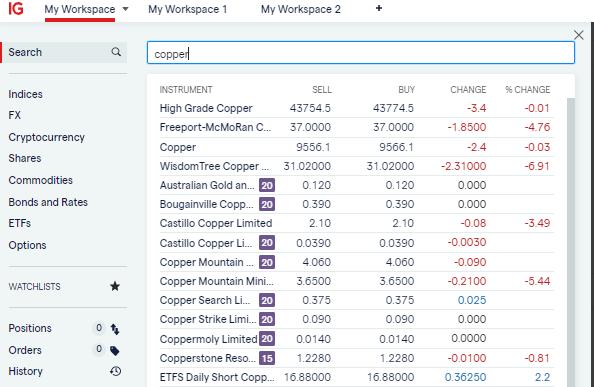This screenshot has width=594, height=387.
Task: Select Copperstone Reso... instrument
Action: click(208, 358)
